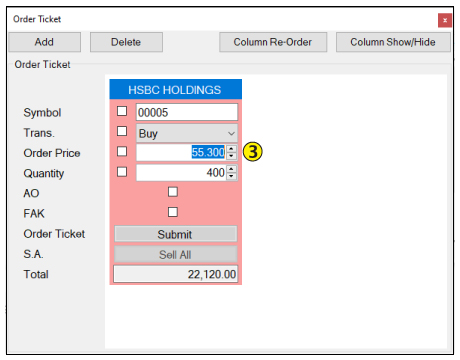Decrease Quantity with down spinner arrow
The height and width of the screenshot is (360, 460).
tap(232, 176)
